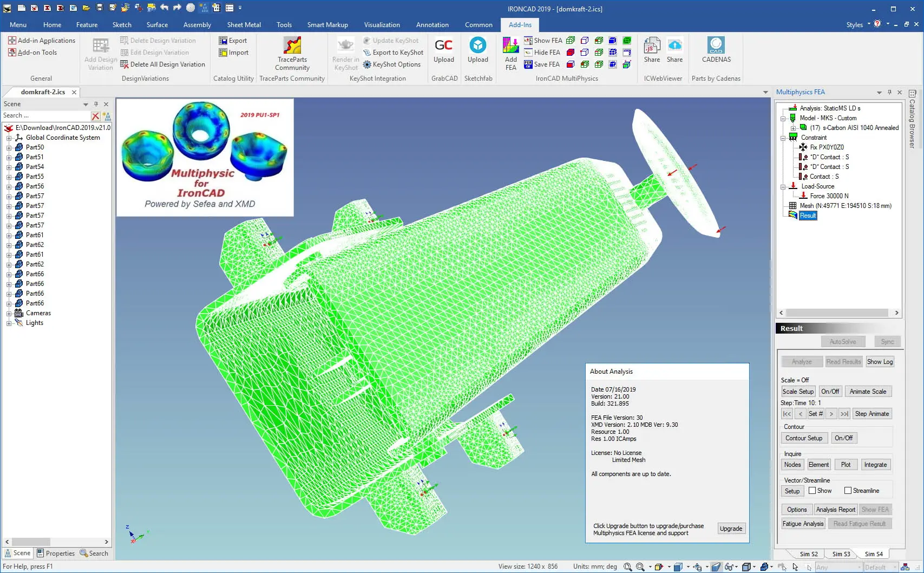Expand Part50 tree node
Screen dimensions: 924x573
[9, 147]
